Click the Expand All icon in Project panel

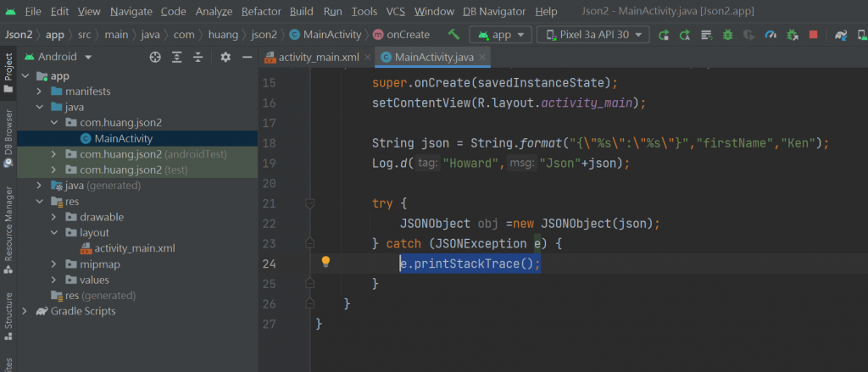(176, 57)
